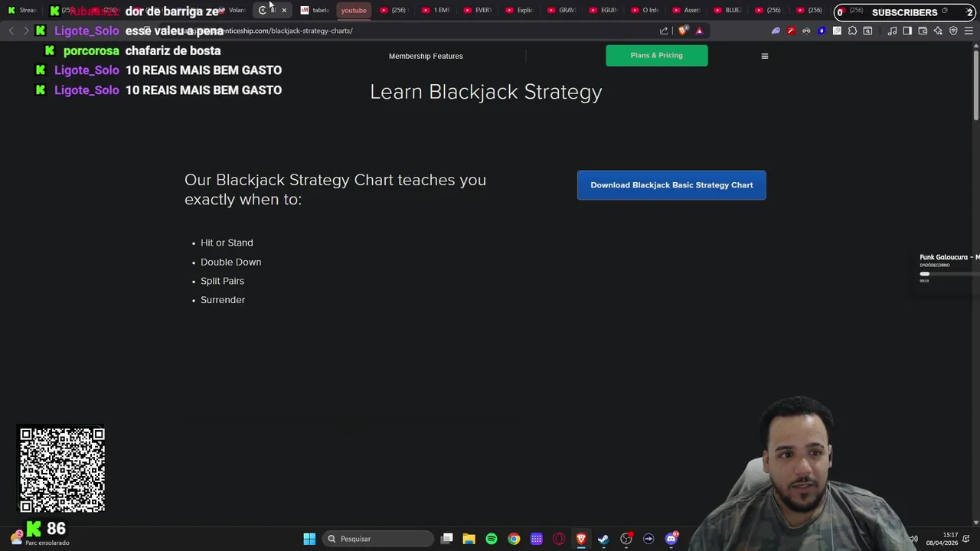Switch to the tabela tab

pos(315,10)
